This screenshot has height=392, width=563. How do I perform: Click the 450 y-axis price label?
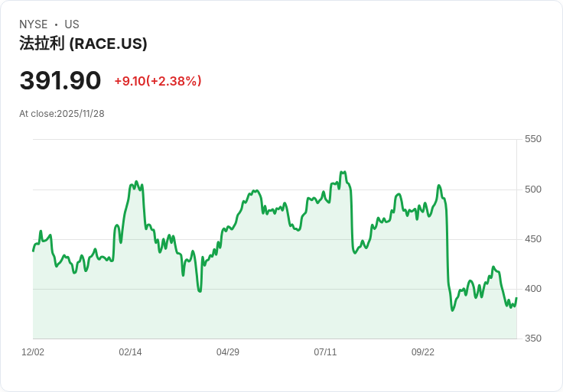pos(532,239)
